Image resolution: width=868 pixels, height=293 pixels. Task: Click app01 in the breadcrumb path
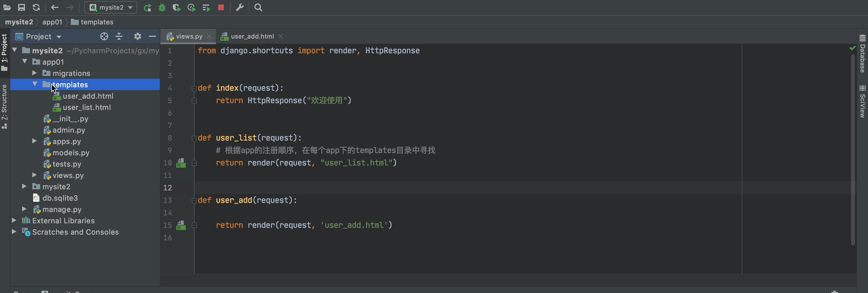(x=52, y=22)
